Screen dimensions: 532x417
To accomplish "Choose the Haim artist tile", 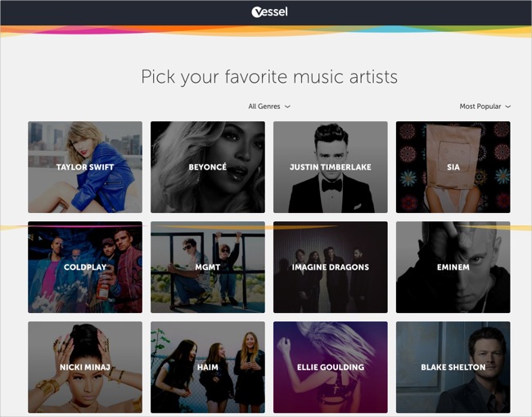I will (208, 367).
